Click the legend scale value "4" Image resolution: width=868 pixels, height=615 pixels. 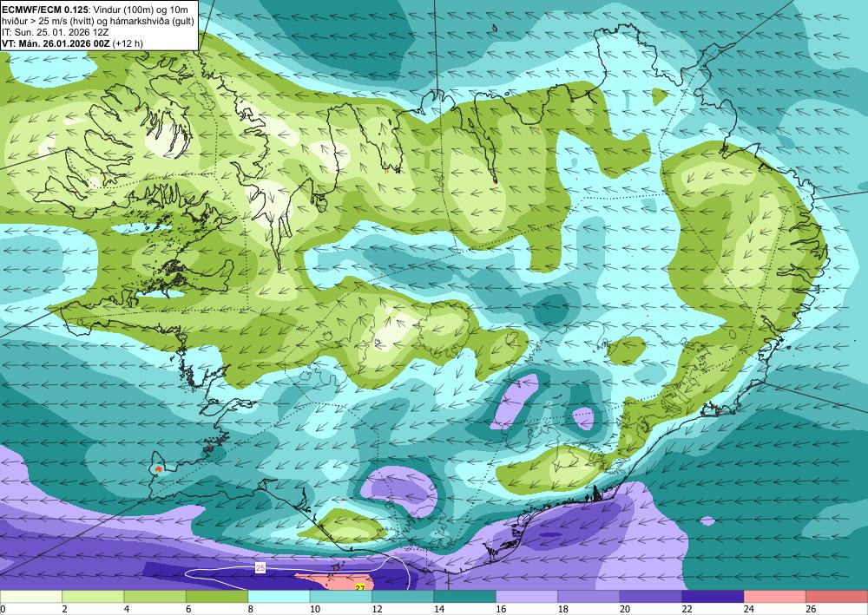point(127,610)
